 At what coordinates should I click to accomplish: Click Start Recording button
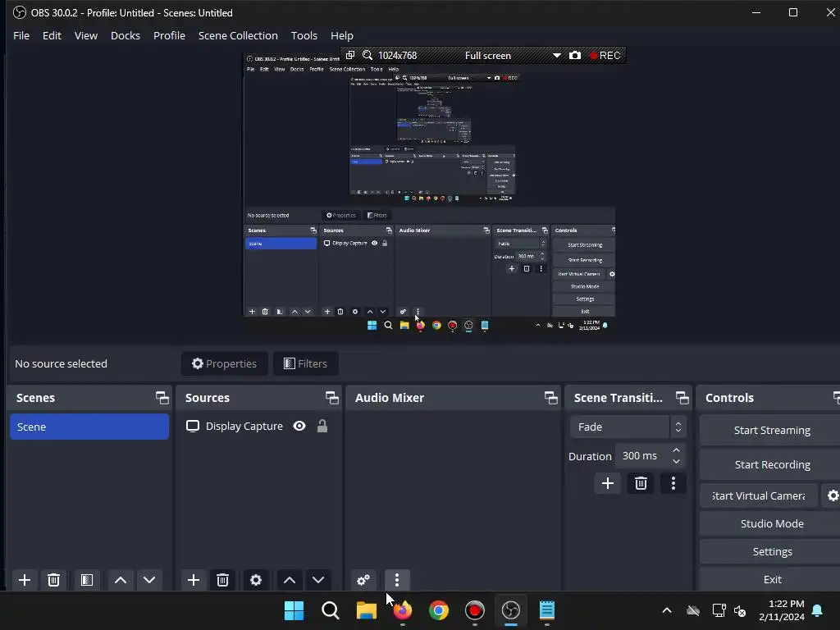click(771, 464)
